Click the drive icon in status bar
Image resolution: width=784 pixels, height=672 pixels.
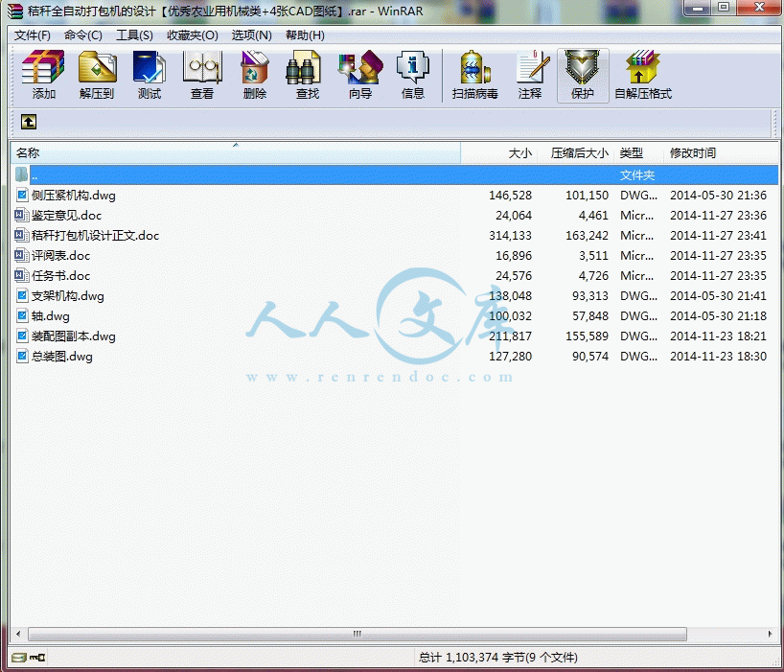pos(19,657)
